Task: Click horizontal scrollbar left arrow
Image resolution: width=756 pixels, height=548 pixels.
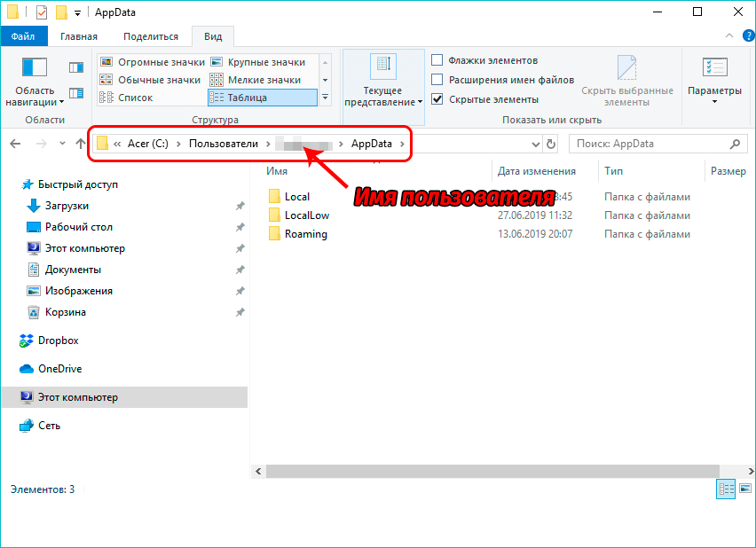Action: pos(258,471)
